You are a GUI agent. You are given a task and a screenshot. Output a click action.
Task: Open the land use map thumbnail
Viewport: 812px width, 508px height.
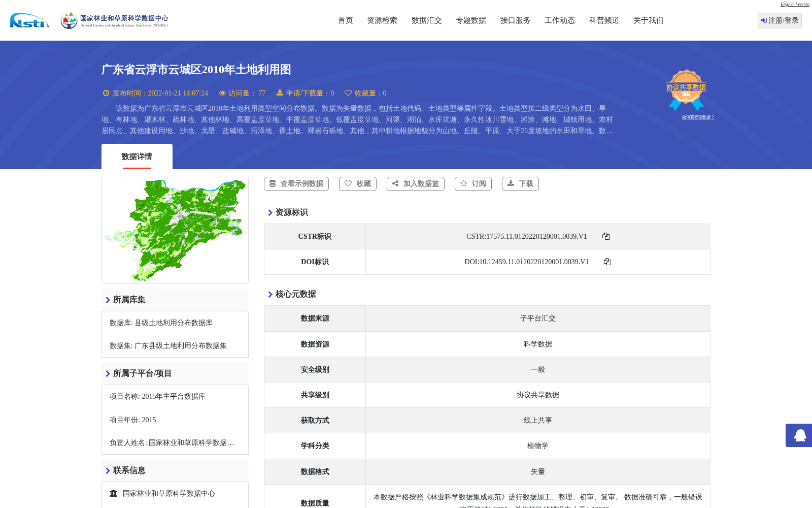click(175, 230)
